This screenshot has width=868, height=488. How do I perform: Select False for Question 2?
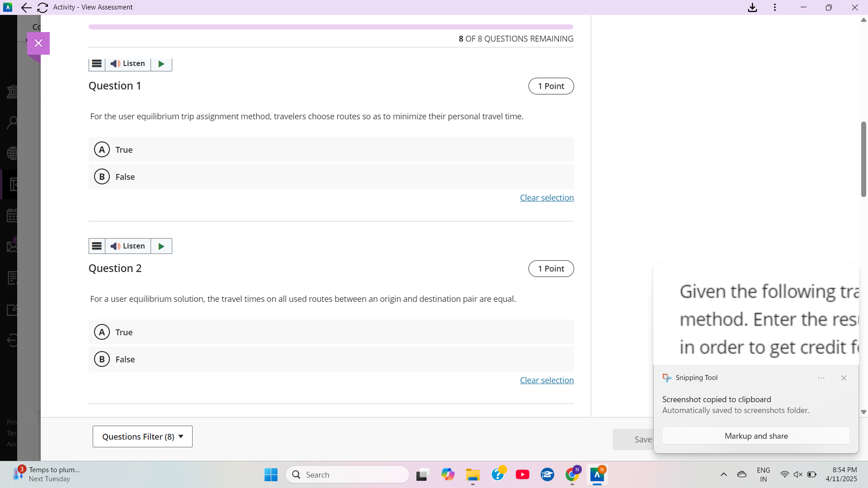point(102,359)
